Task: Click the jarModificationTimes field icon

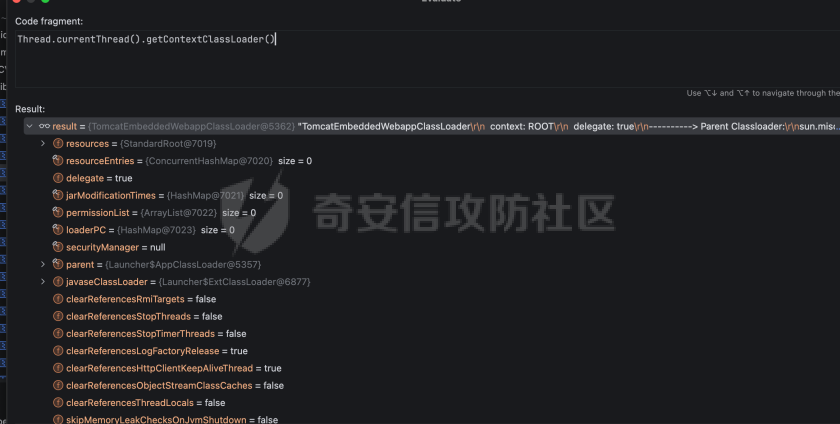Action: coord(58,195)
